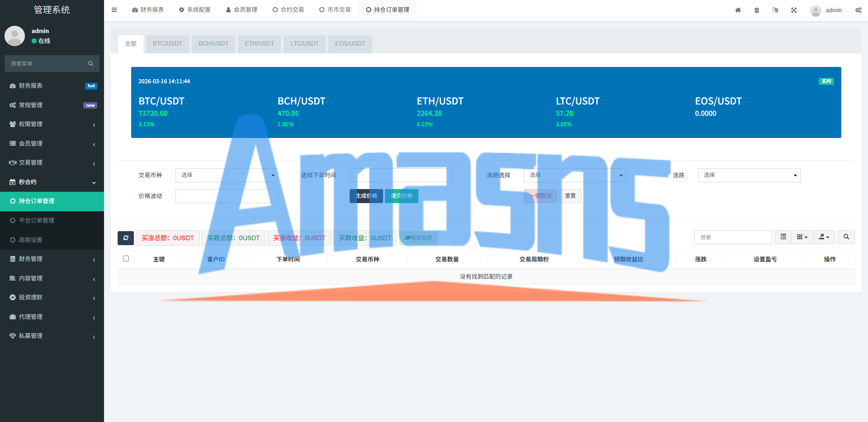Open 平仓订单管理 submenu item

52,220
